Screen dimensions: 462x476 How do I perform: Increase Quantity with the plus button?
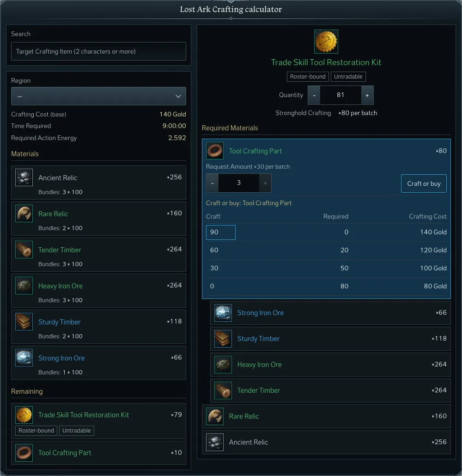pyautogui.click(x=367, y=95)
